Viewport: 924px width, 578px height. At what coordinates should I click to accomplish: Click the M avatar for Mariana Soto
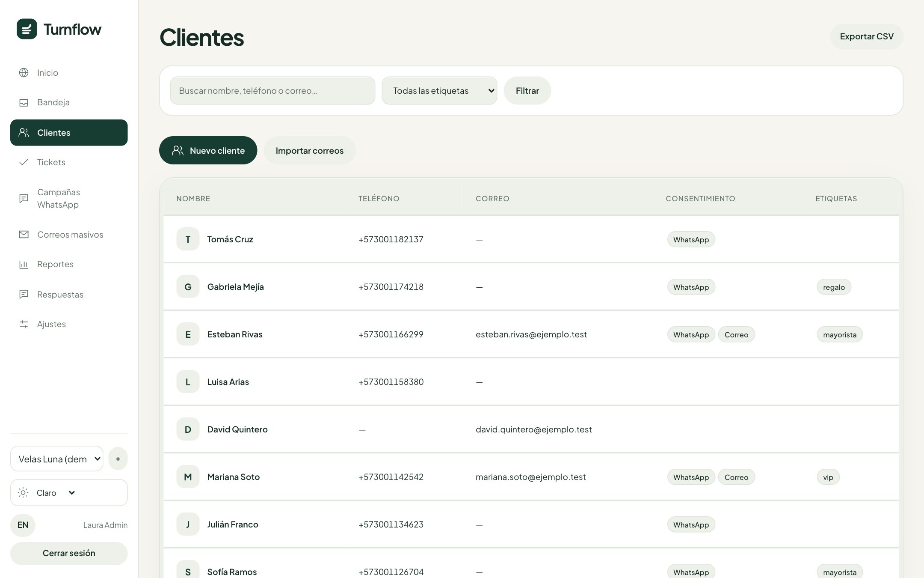[x=188, y=477]
